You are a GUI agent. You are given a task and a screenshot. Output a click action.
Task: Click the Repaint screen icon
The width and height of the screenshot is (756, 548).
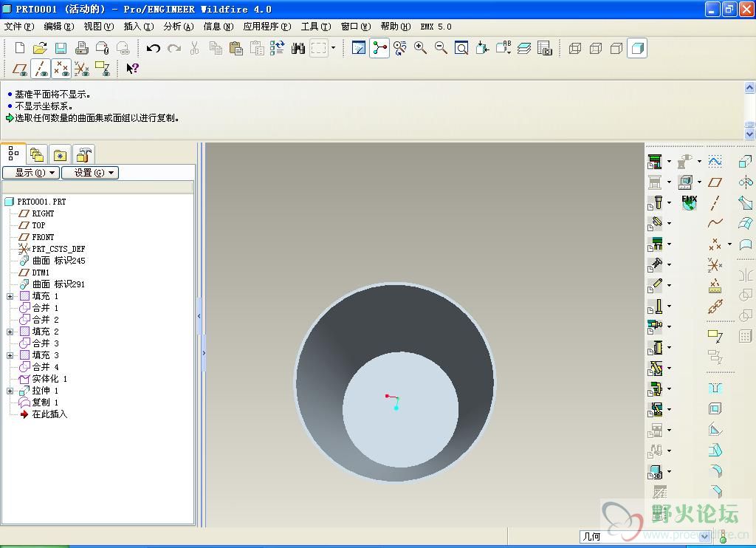click(x=358, y=48)
